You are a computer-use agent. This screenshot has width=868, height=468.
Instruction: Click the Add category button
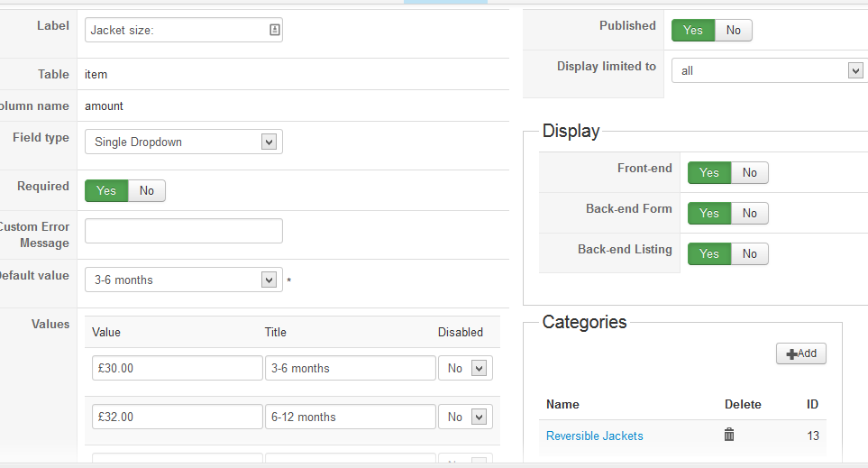pyautogui.click(x=800, y=353)
